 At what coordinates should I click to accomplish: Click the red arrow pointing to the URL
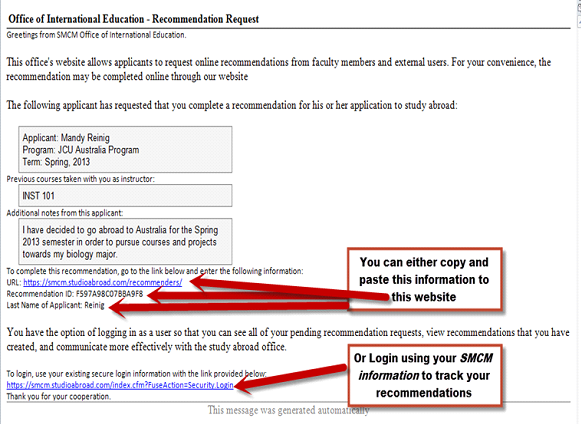coord(289,287)
